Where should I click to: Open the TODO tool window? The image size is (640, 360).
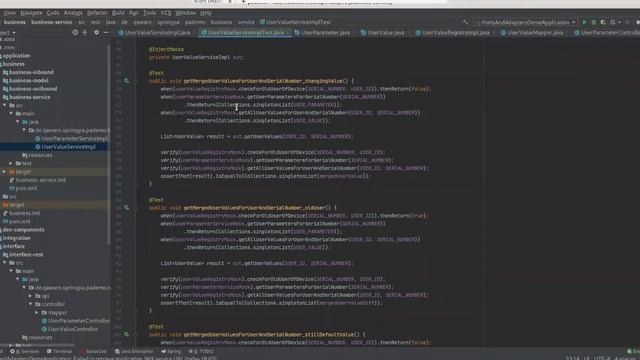(x=201, y=351)
